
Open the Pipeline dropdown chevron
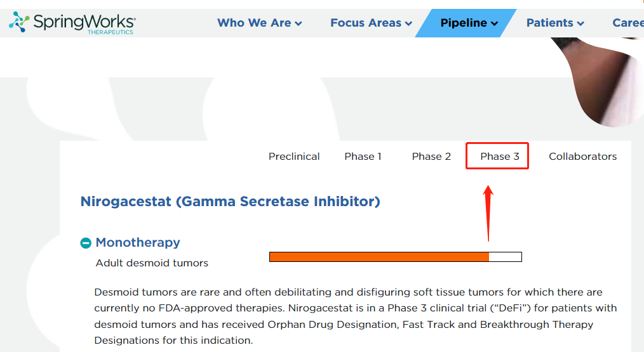tap(495, 24)
